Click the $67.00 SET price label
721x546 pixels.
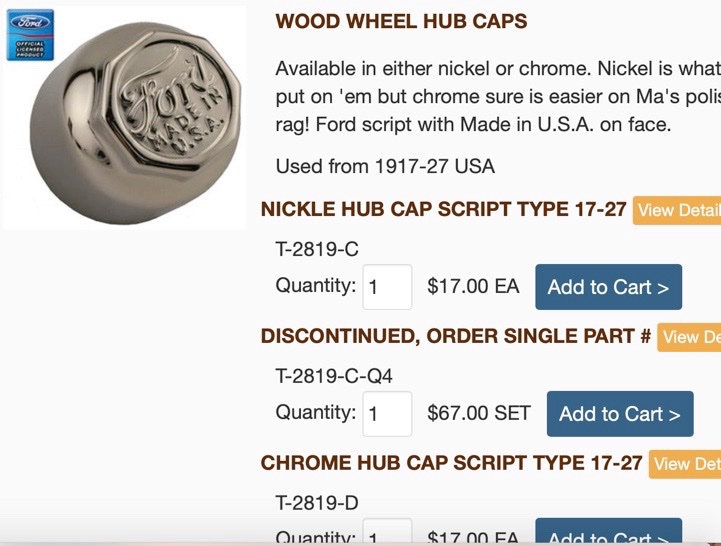(x=478, y=413)
